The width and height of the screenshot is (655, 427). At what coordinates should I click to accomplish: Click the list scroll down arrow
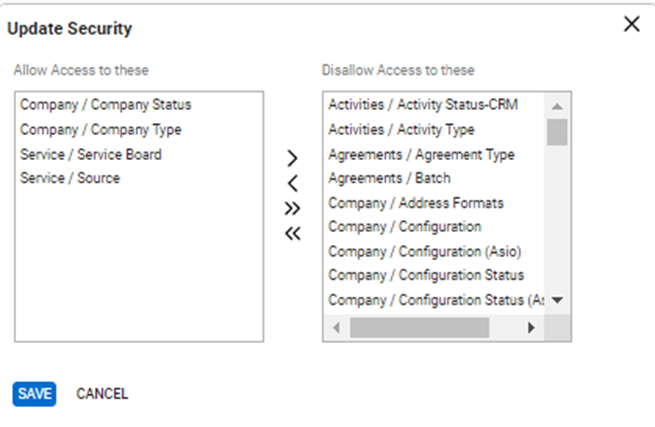557,300
